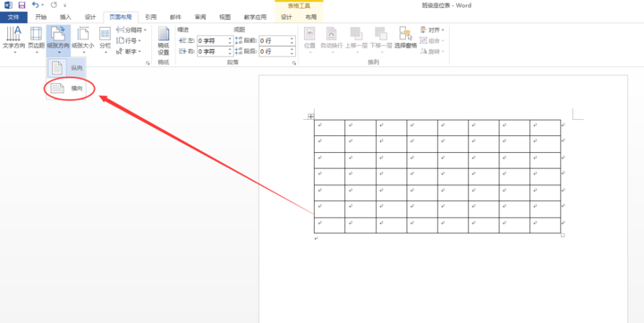Click the redo/repeat arrow icon
The image size is (644, 323).
(x=54, y=5)
